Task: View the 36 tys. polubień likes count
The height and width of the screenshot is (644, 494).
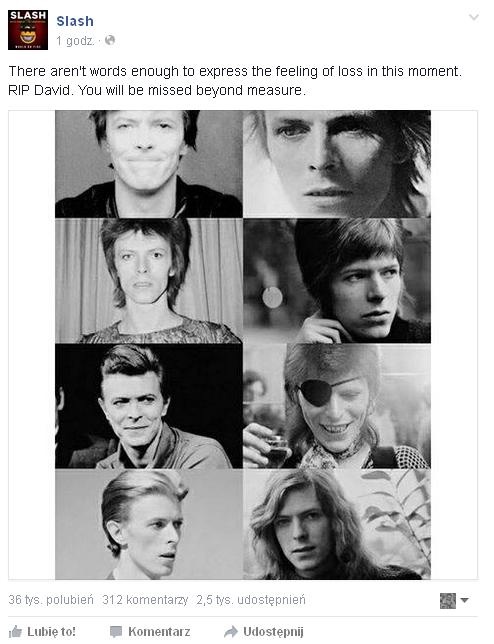Action: pyautogui.click(x=51, y=600)
